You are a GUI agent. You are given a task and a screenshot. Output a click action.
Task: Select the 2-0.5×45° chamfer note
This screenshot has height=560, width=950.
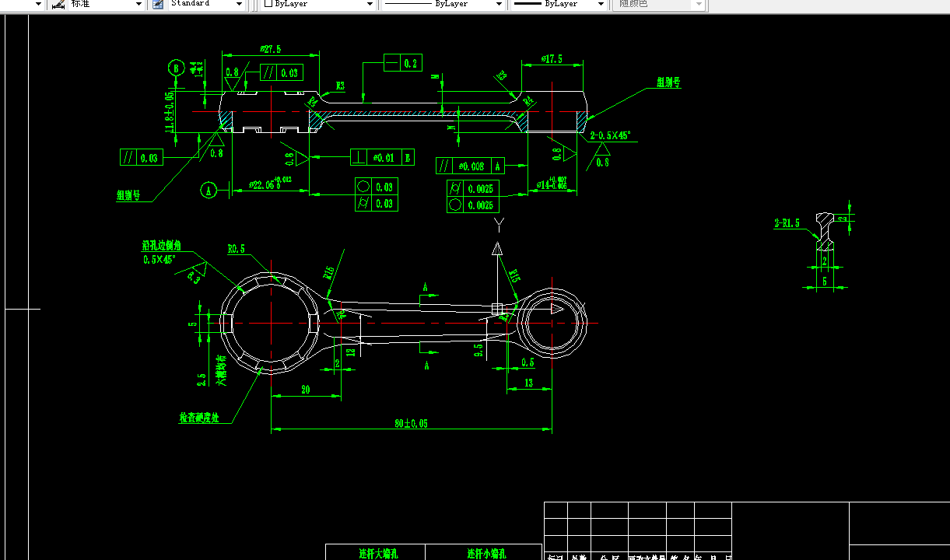click(611, 135)
